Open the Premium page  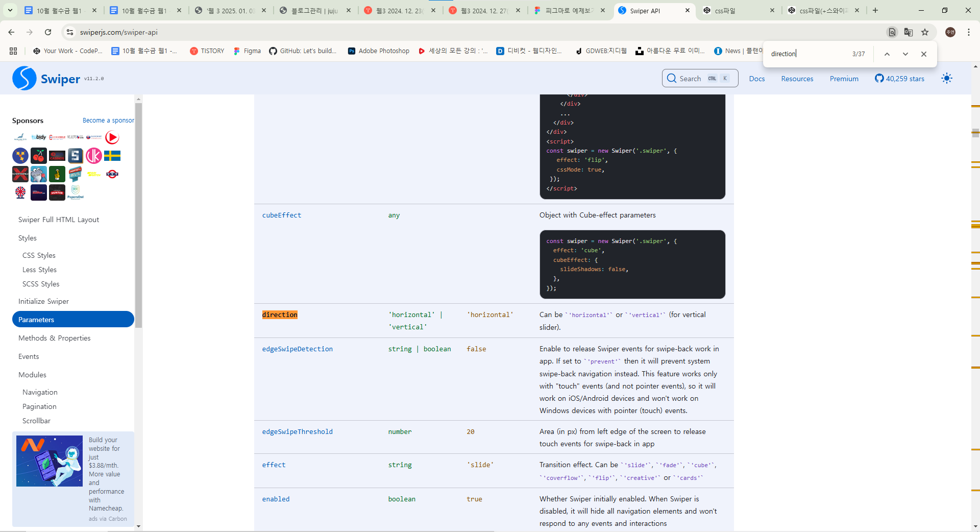pos(844,79)
